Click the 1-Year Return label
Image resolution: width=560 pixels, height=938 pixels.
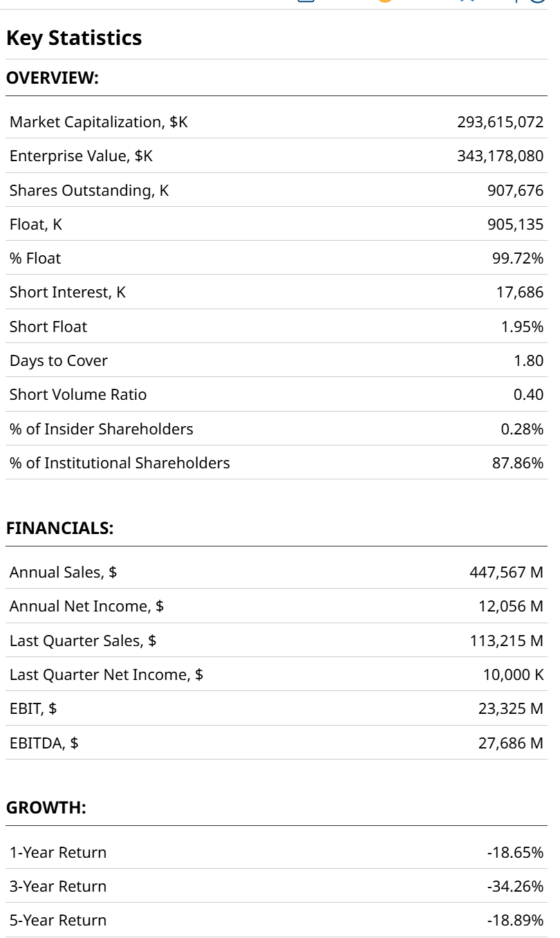pyautogui.click(x=58, y=853)
